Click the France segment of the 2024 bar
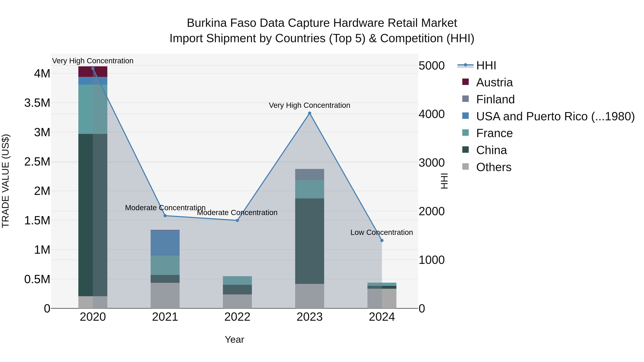Screen dimensions: 644x362 point(382,284)
